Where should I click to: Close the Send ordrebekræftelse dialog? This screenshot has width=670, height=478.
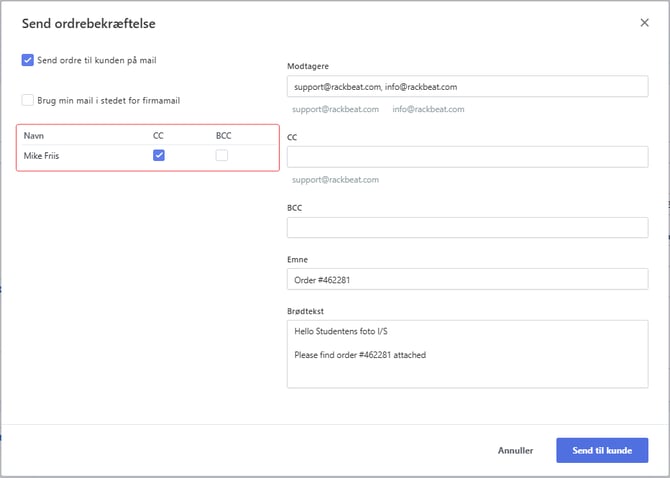(x=644, y=23)
